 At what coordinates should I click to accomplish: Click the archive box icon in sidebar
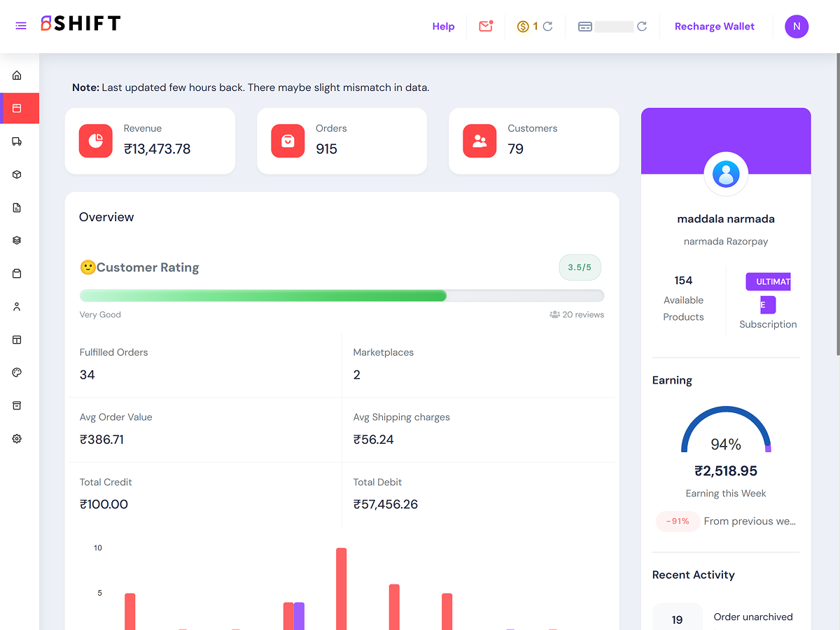point(17,406)
